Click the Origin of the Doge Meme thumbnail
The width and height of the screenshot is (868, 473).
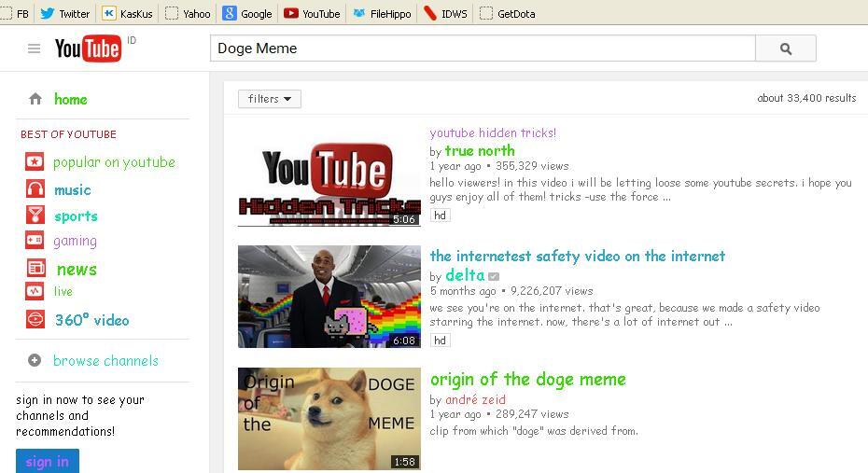pos(329,419)
